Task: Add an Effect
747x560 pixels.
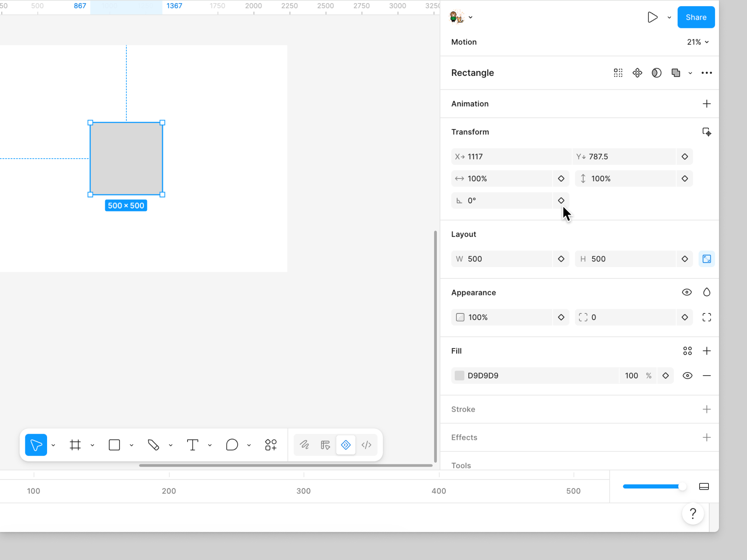Action: (707, 437)
